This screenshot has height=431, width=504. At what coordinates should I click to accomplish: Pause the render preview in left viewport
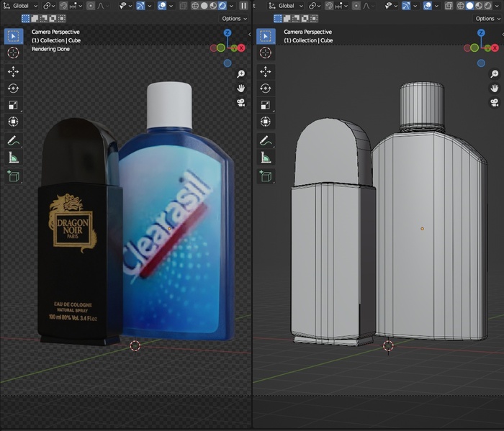[243, 6]
